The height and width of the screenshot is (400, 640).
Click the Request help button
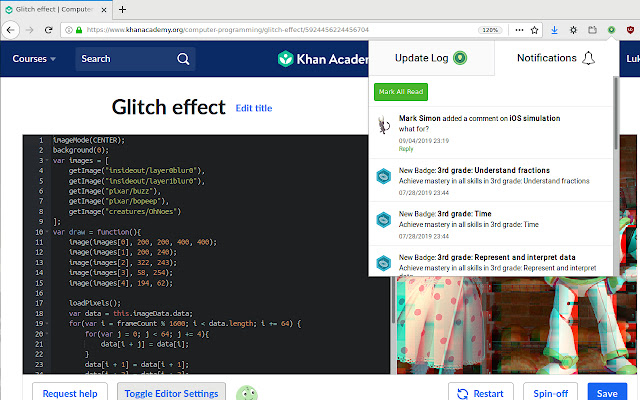(x=70, y=393)
